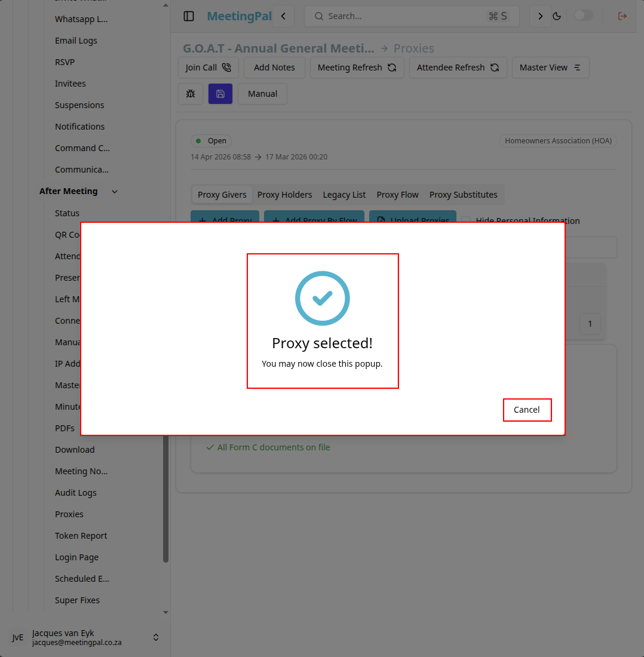The height and width of the screenshot is (657, 644).
Task: Click sidebar scrollbar up arrow
Action: coord(165,5)
